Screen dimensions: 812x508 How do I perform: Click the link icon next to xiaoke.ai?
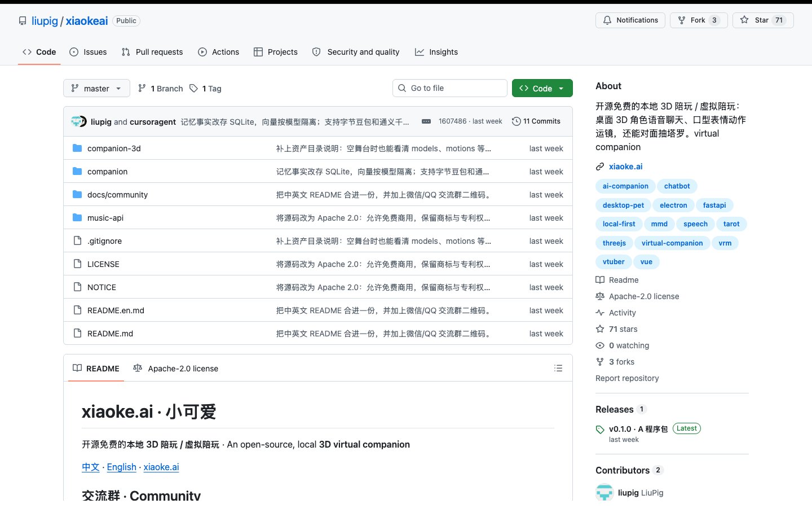click(600, 167)
